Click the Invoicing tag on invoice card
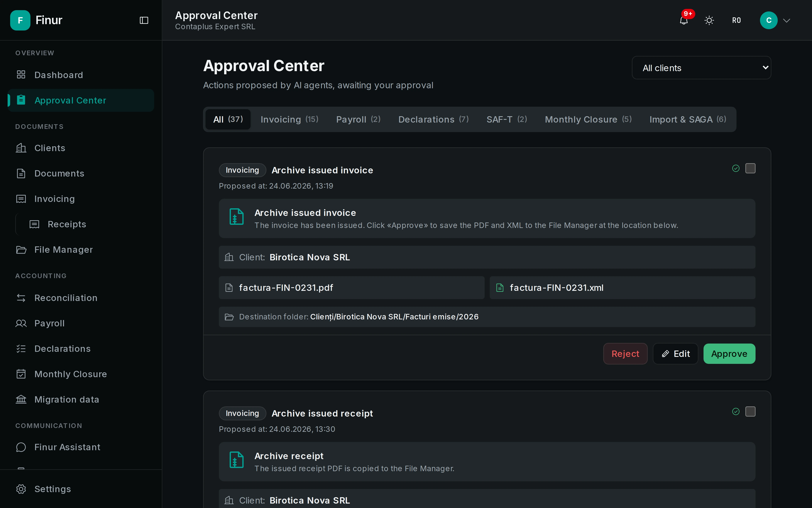 [x=242, y=170]
